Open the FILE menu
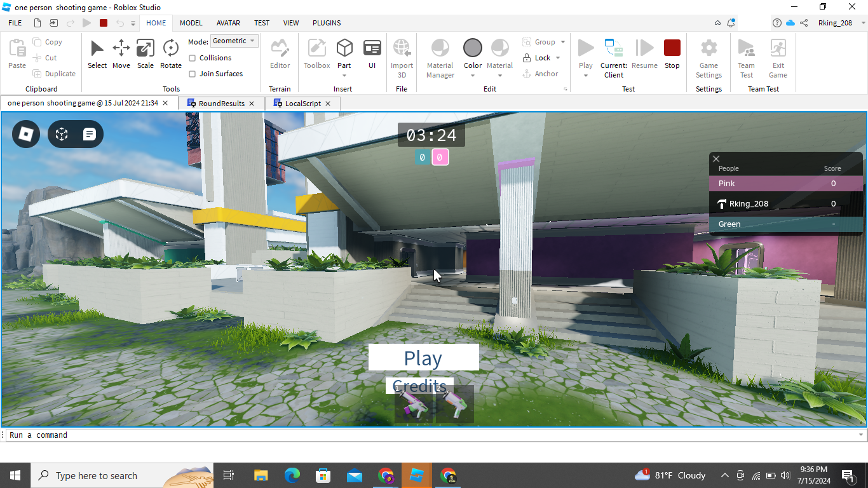This screenshot has width=868, height=488. tap(15, 23)
